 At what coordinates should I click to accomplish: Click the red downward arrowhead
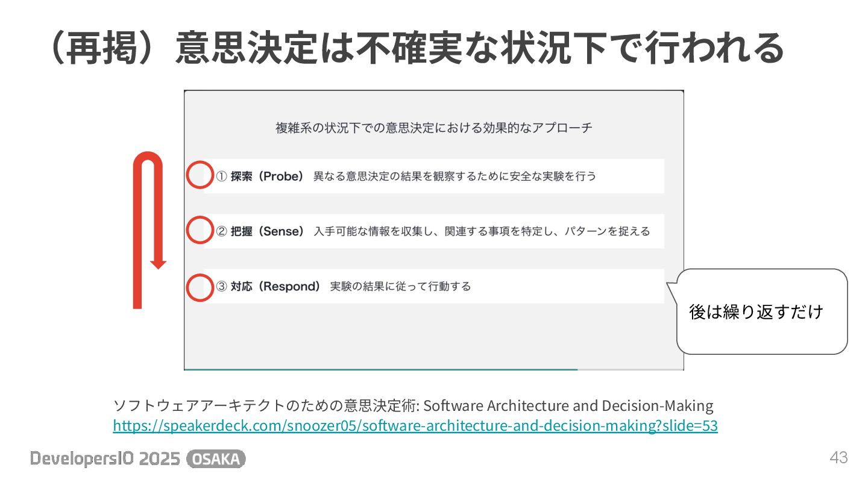158,264
